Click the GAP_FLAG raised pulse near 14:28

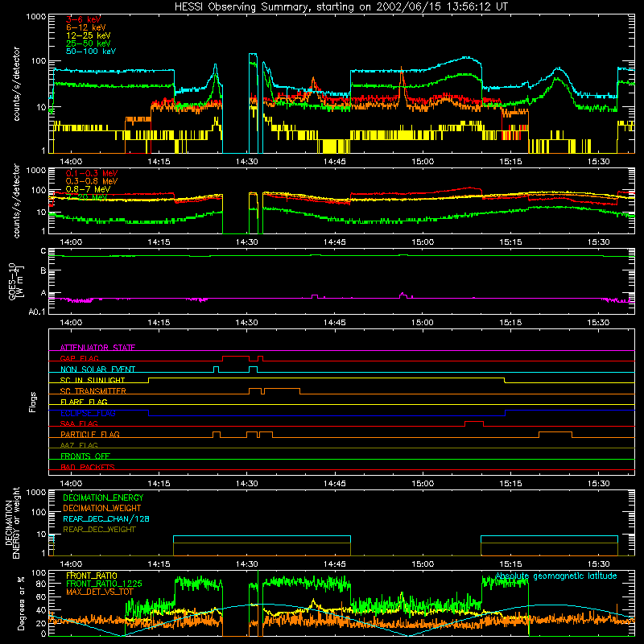(x=236, y=357)
